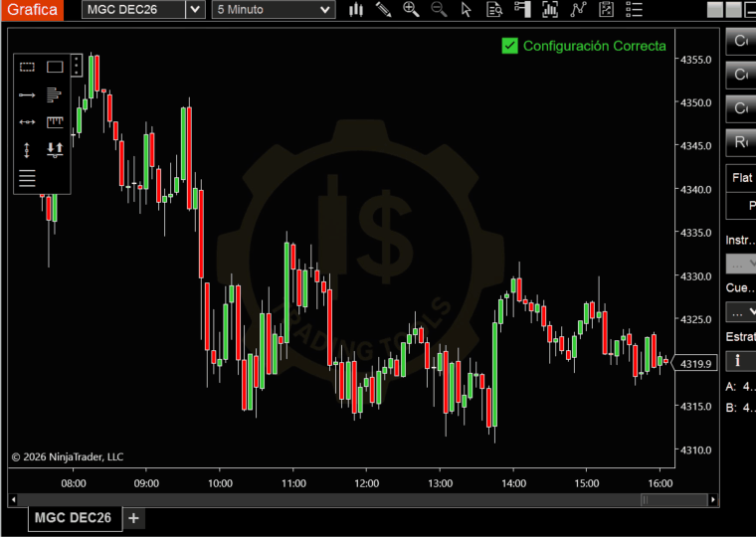Click the second gray window layout button

(733, 10)
